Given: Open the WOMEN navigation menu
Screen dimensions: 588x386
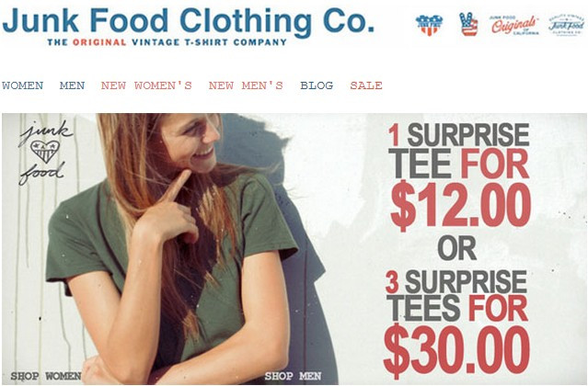Looking at the screenshot, I should (22, 85).
